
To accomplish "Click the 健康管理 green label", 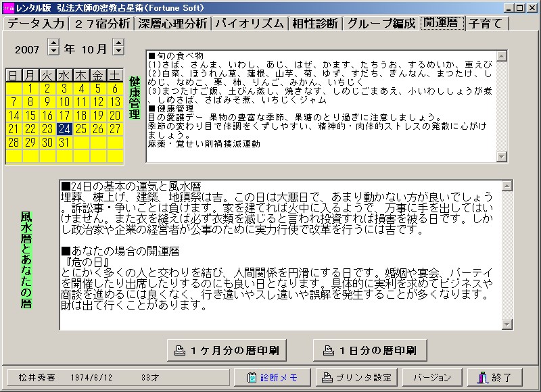I will tap(135, 98).
